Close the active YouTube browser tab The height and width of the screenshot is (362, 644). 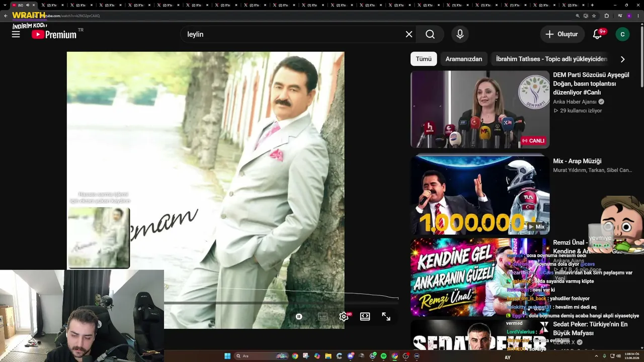[34, 5]
